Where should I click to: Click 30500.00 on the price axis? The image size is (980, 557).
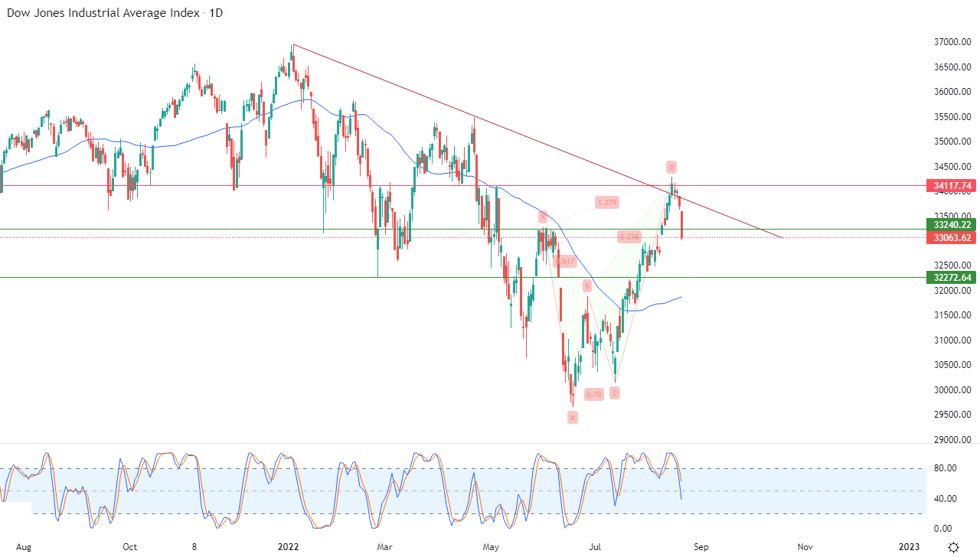click(952, 365)
